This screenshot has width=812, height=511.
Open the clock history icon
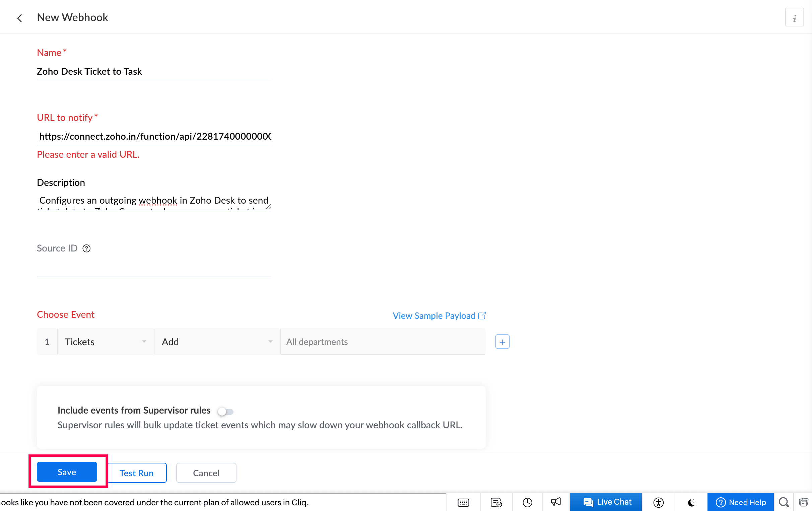coord(527,502)
